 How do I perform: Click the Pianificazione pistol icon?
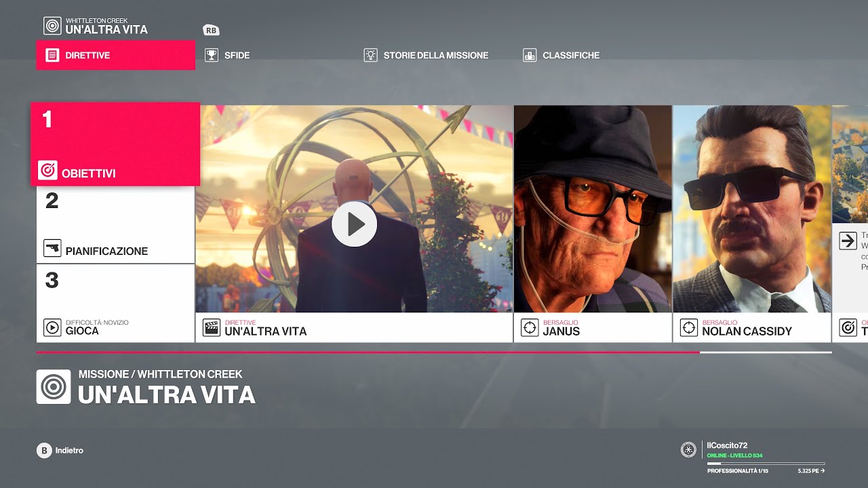click(52, 248)
